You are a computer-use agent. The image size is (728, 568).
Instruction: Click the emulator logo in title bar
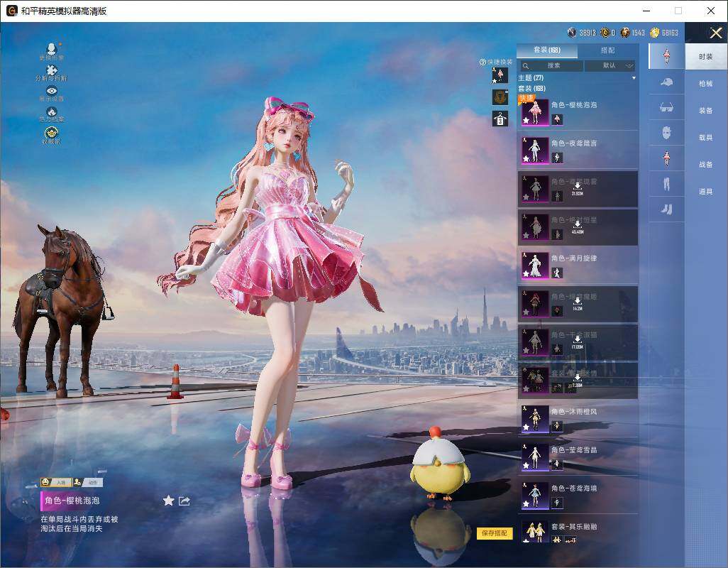tap(11, 11)
